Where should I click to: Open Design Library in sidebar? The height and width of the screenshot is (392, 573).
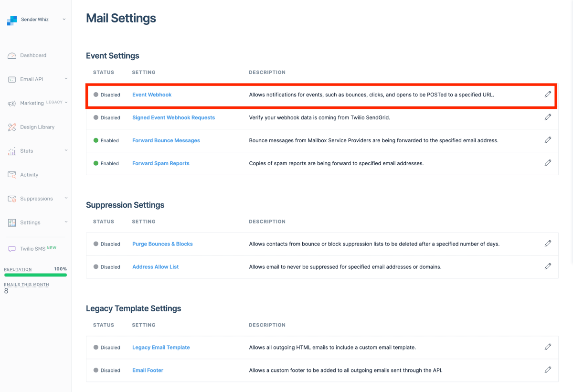coord(37,127)
